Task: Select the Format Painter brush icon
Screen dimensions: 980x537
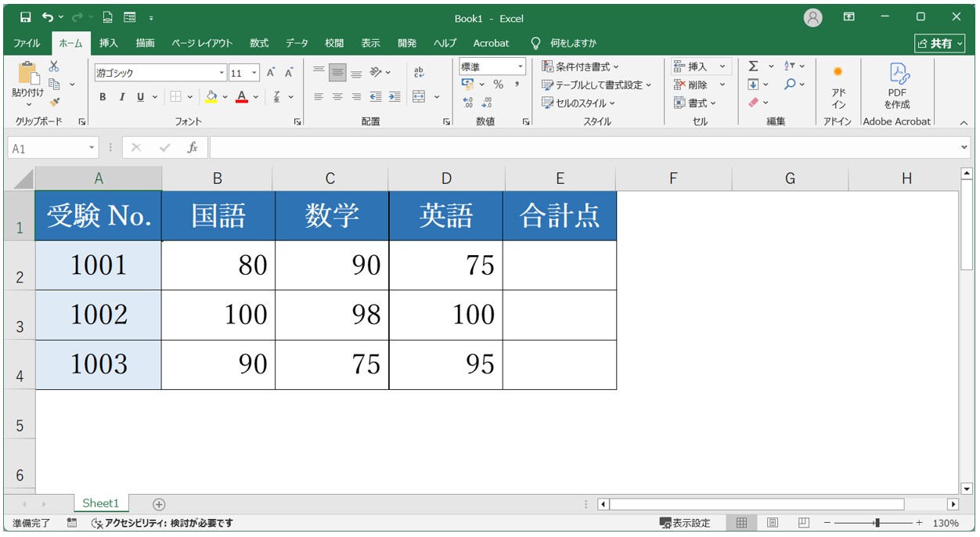Action: click(x=54, y=102)
